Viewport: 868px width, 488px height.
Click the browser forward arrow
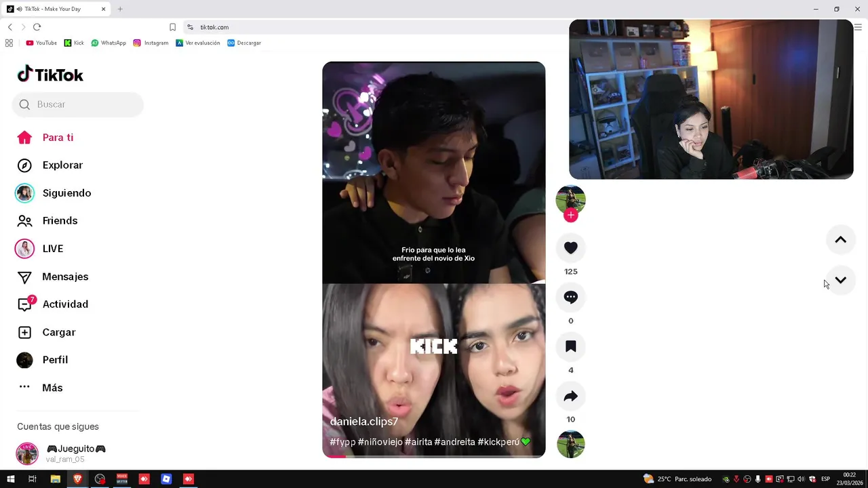(23, 27)
